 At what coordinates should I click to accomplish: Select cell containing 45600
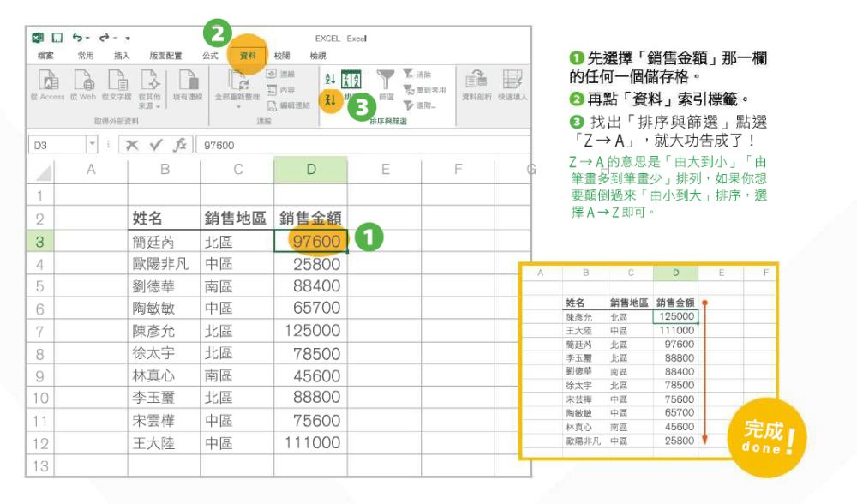coord(310,375)
